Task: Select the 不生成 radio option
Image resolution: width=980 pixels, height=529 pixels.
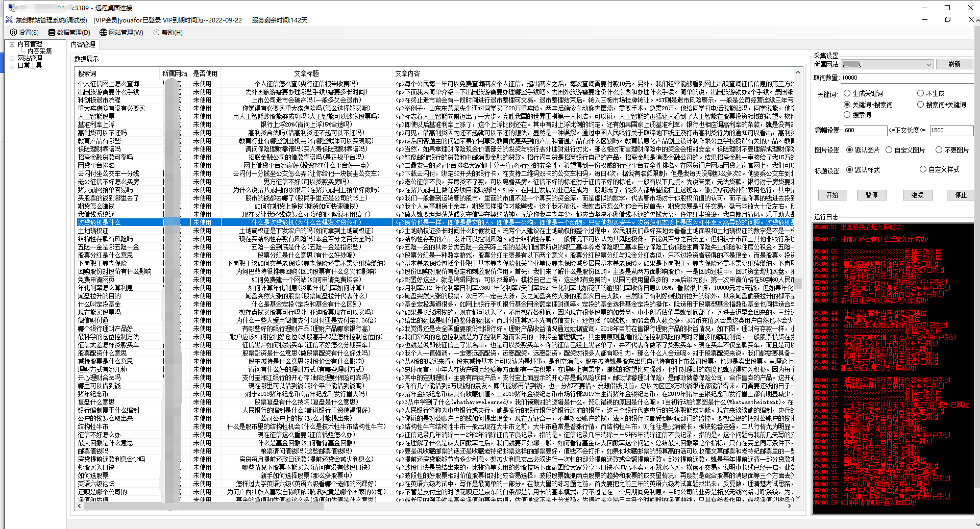Action: click(x=931, y=93)
